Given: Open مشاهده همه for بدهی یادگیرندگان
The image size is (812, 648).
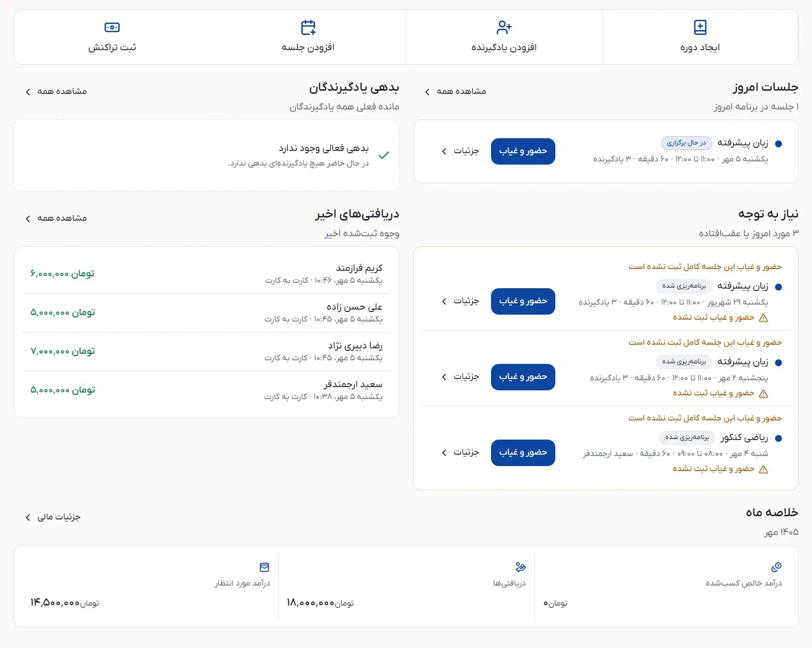Looking at the screenshot, I should (x=56, y=92).
